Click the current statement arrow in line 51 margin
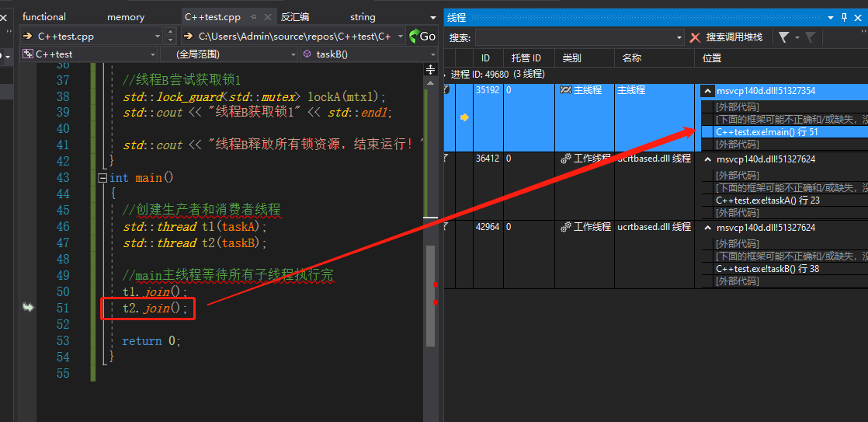 click(x=28, y=307)
